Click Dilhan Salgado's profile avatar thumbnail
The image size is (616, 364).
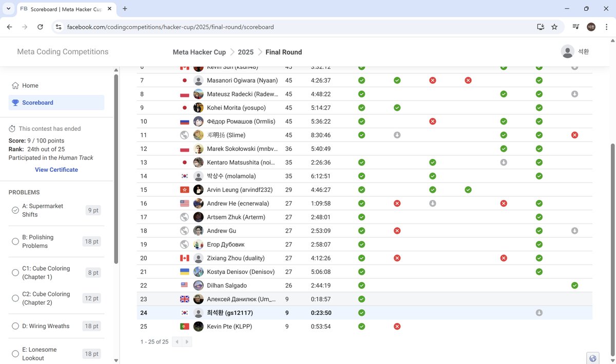199,286
